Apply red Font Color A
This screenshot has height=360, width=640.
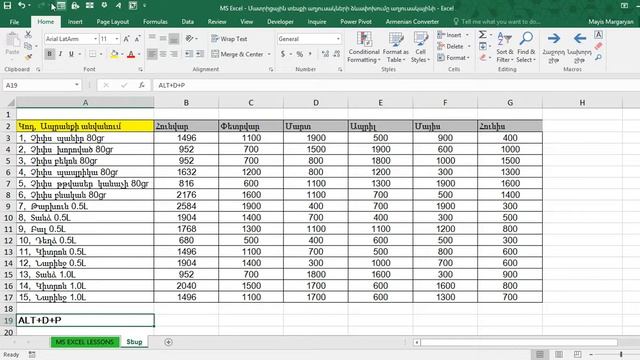pyautogui.click(x=131, y=54)
